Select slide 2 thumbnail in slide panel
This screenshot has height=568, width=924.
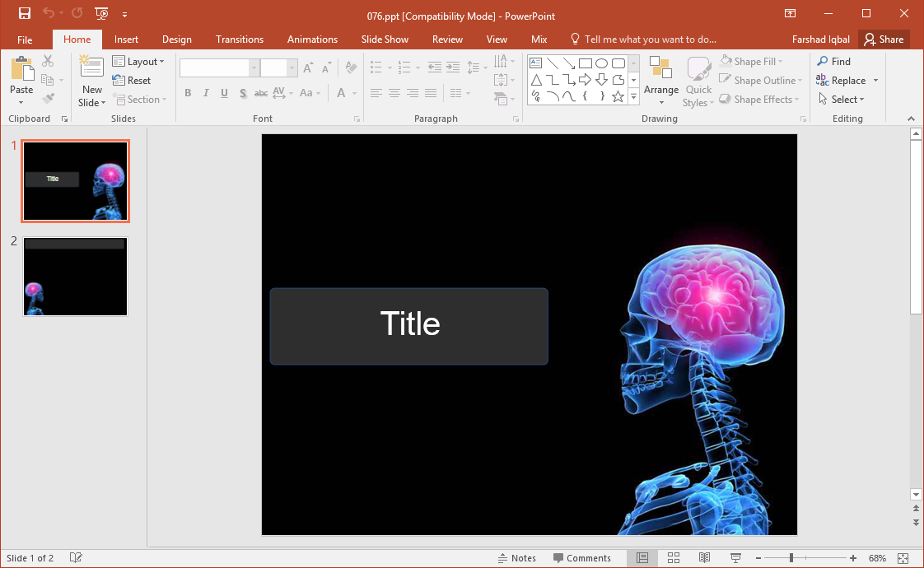(75, 277)
